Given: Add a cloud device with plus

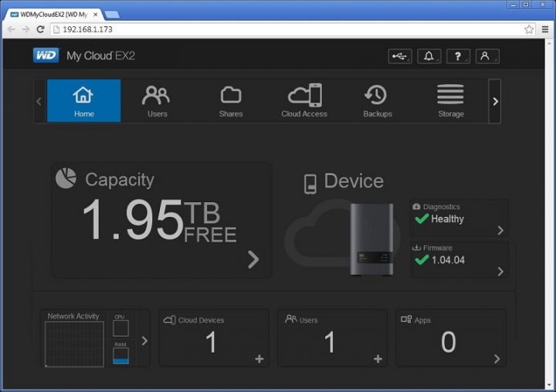Looking at the screenshot, I should (x=259, y=359).
